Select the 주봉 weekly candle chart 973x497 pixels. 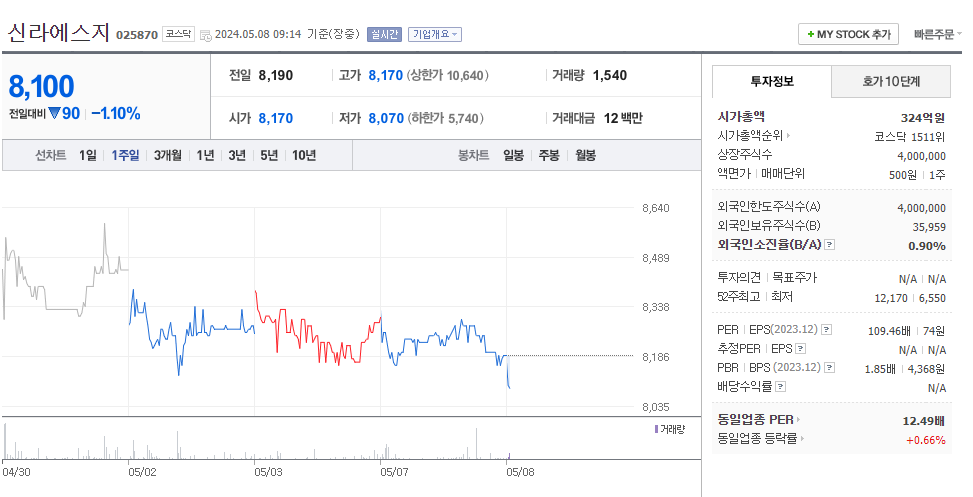(549, 155)
